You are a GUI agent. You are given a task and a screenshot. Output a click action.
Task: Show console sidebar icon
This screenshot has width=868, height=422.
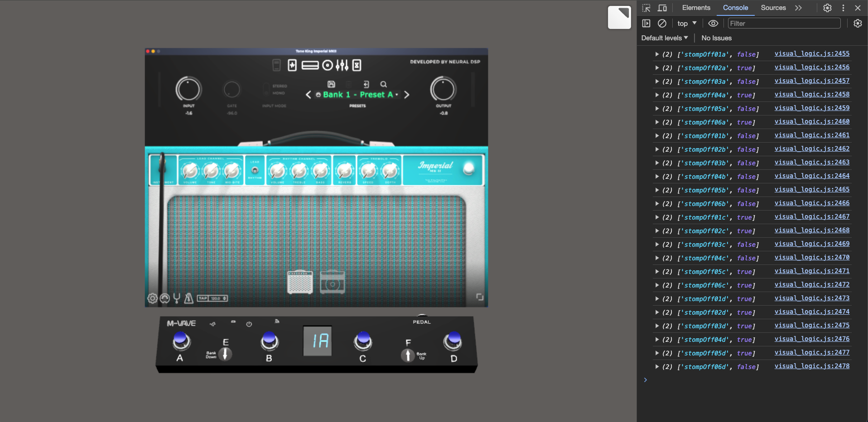point(646,24)
